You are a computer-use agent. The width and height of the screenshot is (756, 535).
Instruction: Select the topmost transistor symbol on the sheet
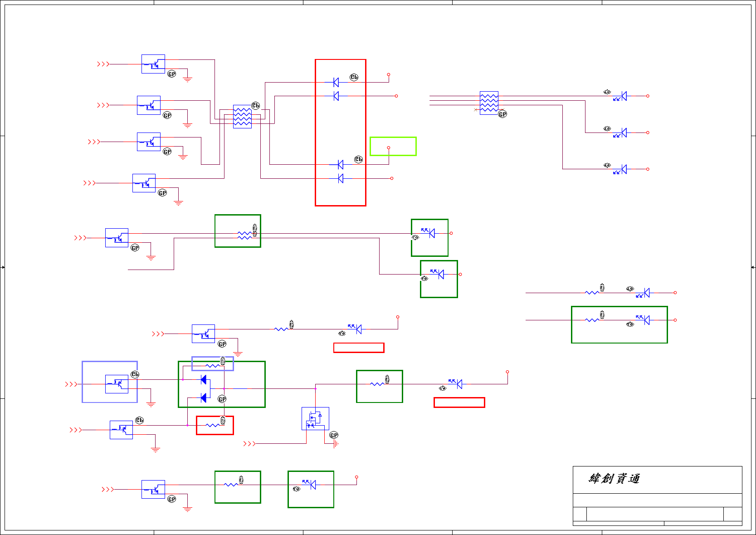153,64
